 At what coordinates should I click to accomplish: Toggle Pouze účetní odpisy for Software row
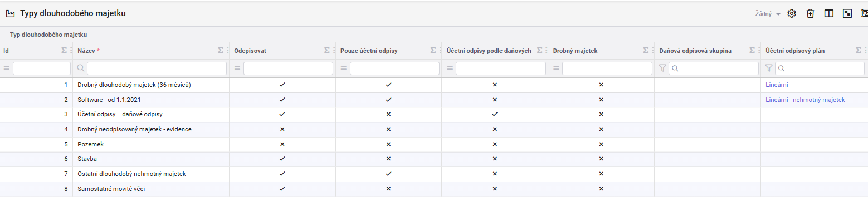point(388,100)
